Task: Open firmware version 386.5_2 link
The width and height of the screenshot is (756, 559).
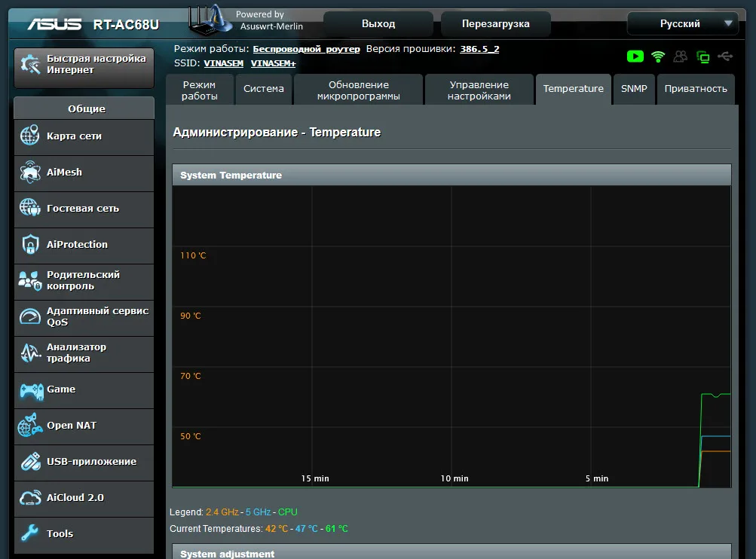Action: [x=479, y=49]
